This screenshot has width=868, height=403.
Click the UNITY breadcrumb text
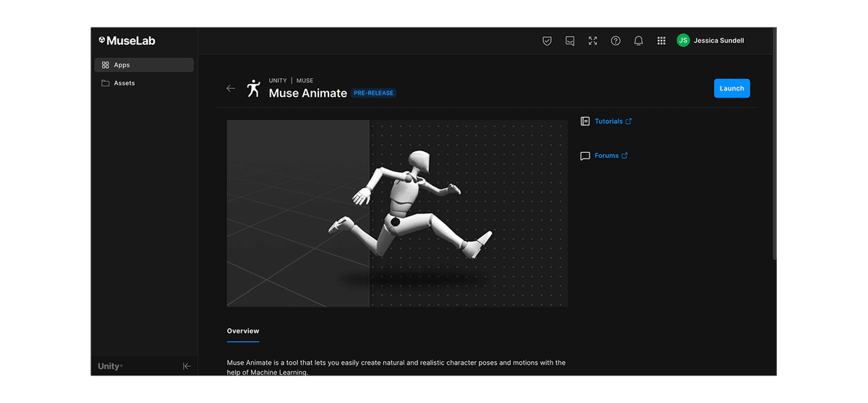278,80
